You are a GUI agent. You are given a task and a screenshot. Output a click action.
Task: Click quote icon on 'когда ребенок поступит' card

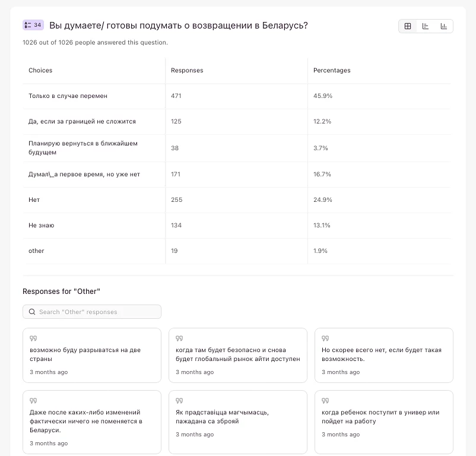click(x=325, y=401)
